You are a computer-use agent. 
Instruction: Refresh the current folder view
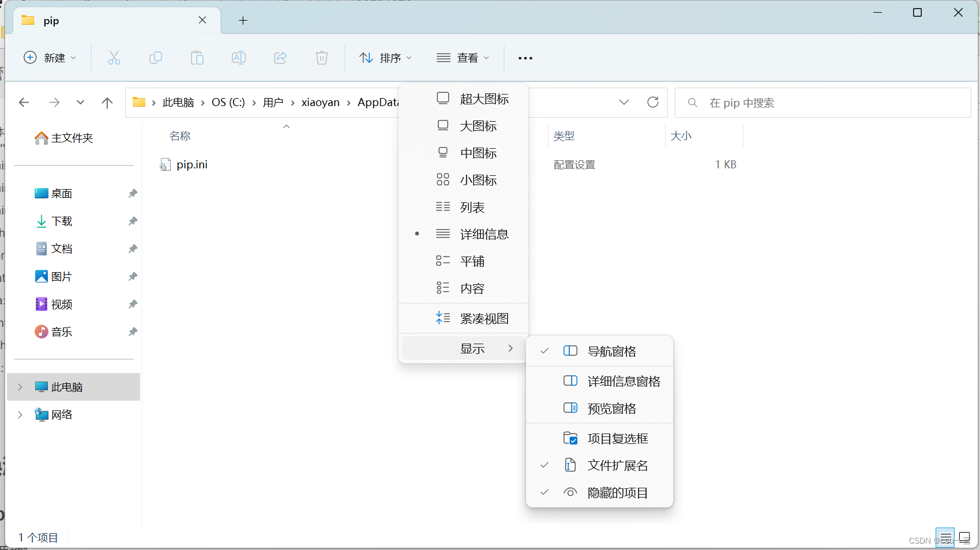click(x=653, y=102)
